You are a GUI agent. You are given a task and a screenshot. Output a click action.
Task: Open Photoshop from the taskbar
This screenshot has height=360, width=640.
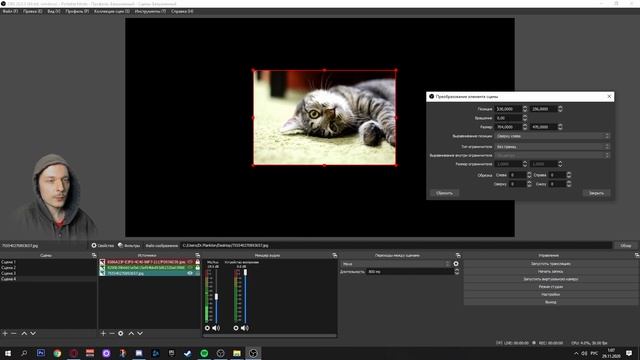(41, 353)
